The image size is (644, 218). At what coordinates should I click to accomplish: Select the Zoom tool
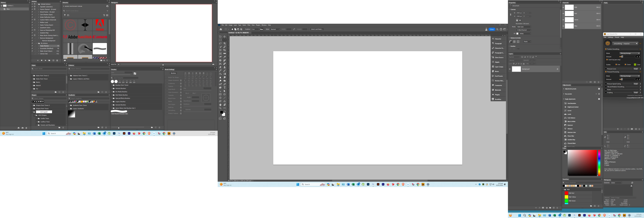(220, 108)
